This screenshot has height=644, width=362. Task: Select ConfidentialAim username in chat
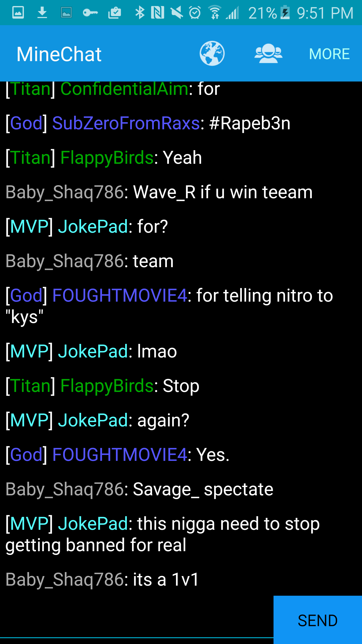point(124,89)
